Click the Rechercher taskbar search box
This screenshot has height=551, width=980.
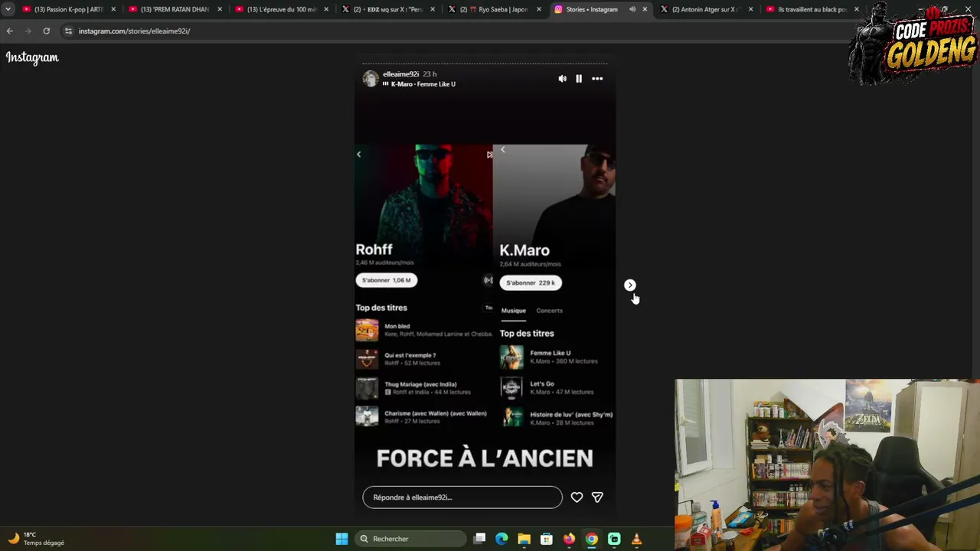411,539
